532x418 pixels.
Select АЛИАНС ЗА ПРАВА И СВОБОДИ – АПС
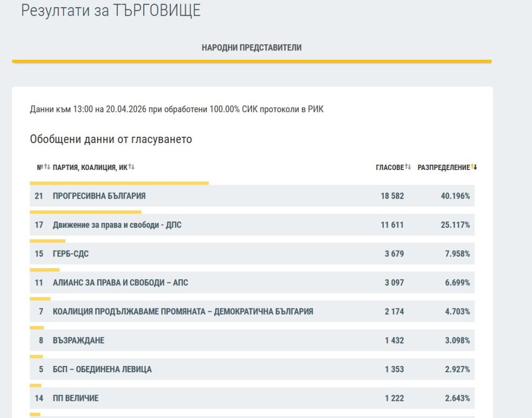[x=121, y=283]
